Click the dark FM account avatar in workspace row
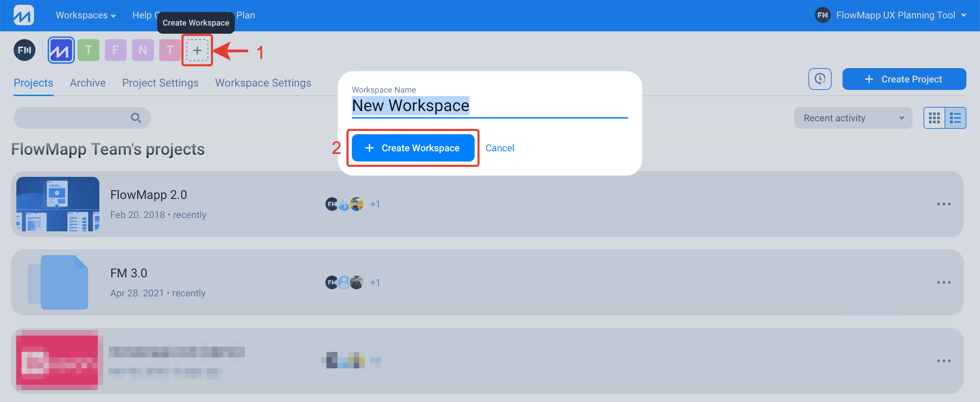The width and height of the screenshot is (980, 402). (25, 50)
